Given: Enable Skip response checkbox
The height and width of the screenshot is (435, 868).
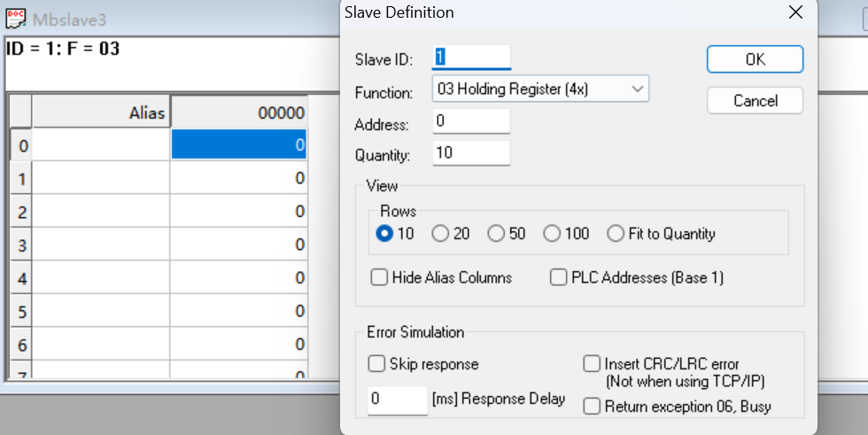Looking at the screenshot, I should (376, 363).
